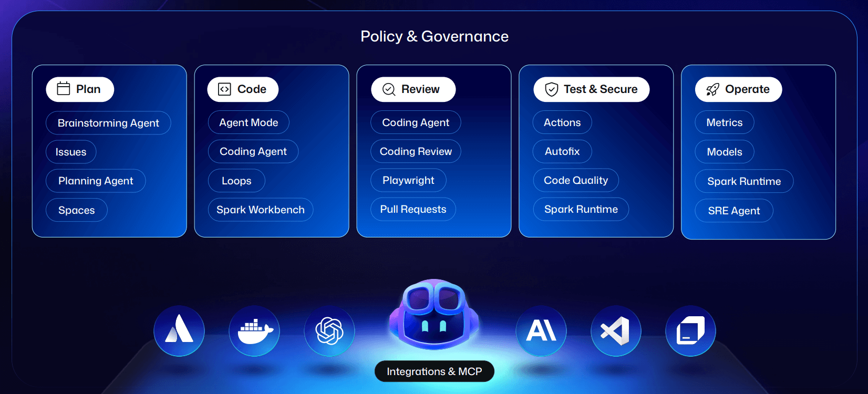This screenshot has height=394, width=868.
Task: Select the Plan stage header
Action: pos(80,89)
